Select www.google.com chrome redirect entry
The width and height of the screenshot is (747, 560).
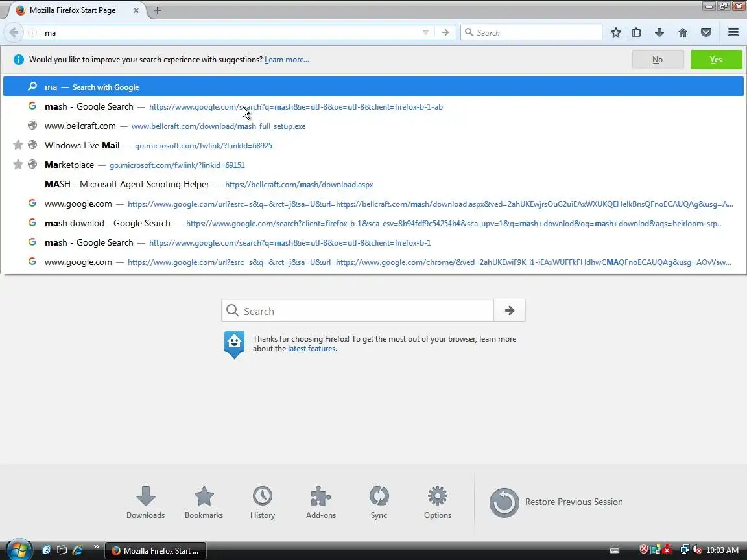tap(373, 262)
